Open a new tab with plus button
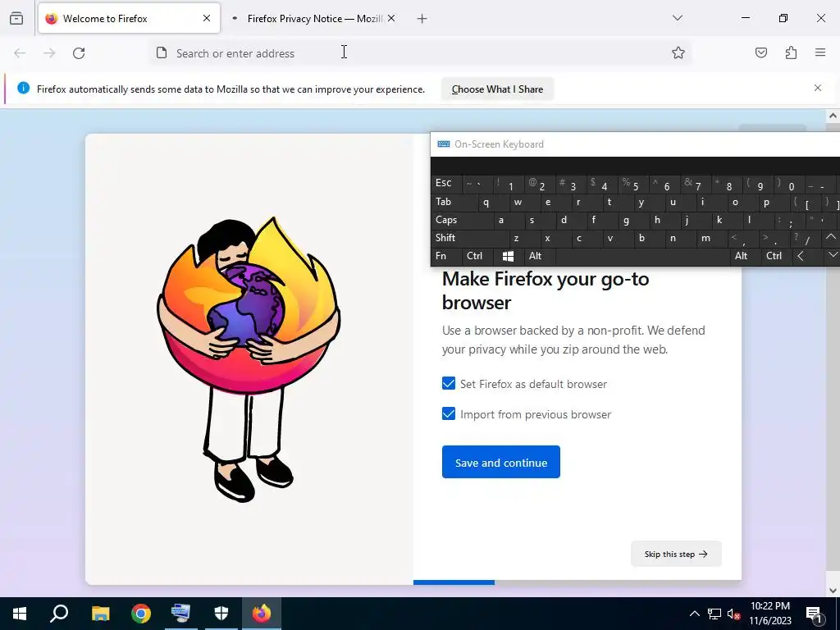840x630 pixels. [422, 19]
